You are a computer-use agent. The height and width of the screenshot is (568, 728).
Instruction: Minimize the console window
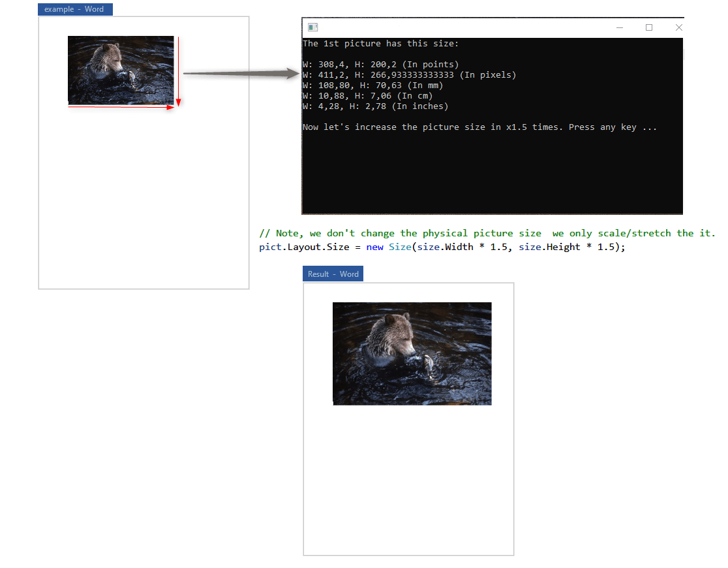pos(619,27)
